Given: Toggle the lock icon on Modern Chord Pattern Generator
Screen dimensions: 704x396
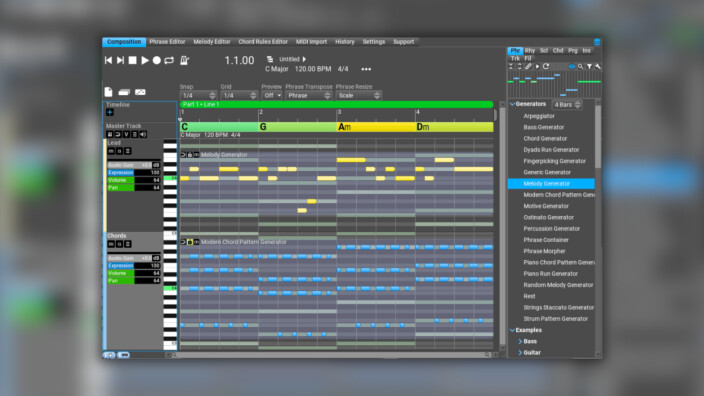Looking at the screenshot, I should point(190,242).
